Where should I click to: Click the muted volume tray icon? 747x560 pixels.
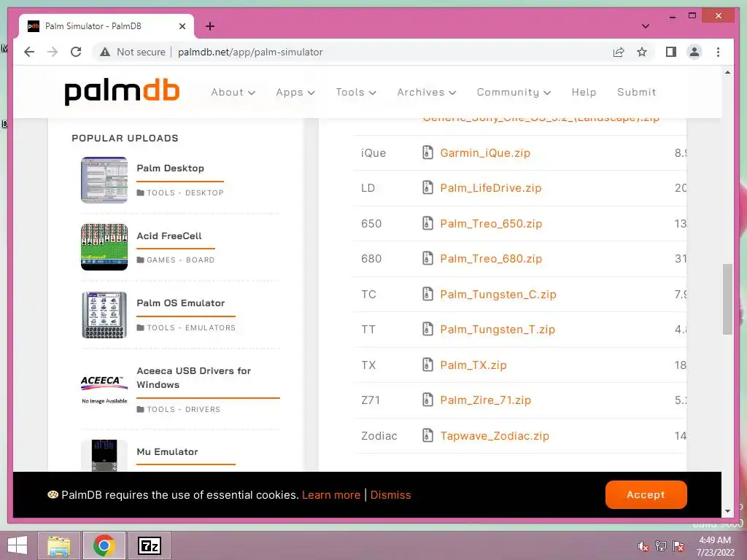click(643, 546)
